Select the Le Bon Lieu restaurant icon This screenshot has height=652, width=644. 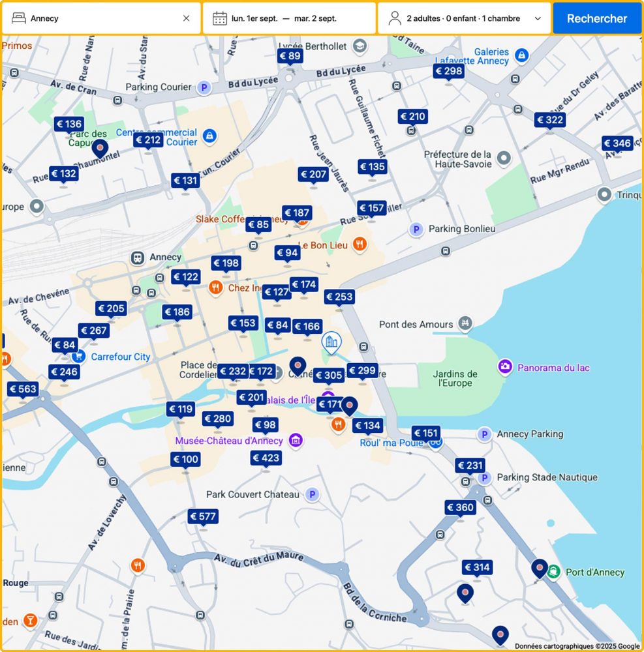click(x=359, y=245)
